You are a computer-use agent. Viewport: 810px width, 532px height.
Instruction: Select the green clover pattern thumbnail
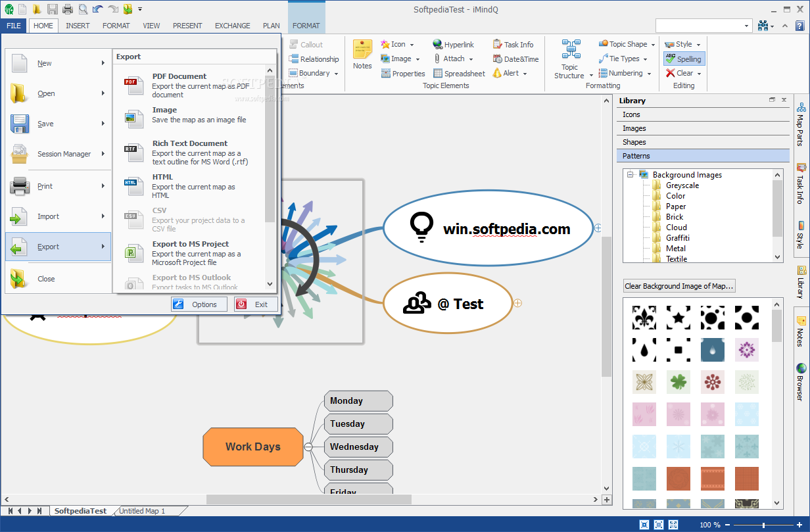coord(679,382)
